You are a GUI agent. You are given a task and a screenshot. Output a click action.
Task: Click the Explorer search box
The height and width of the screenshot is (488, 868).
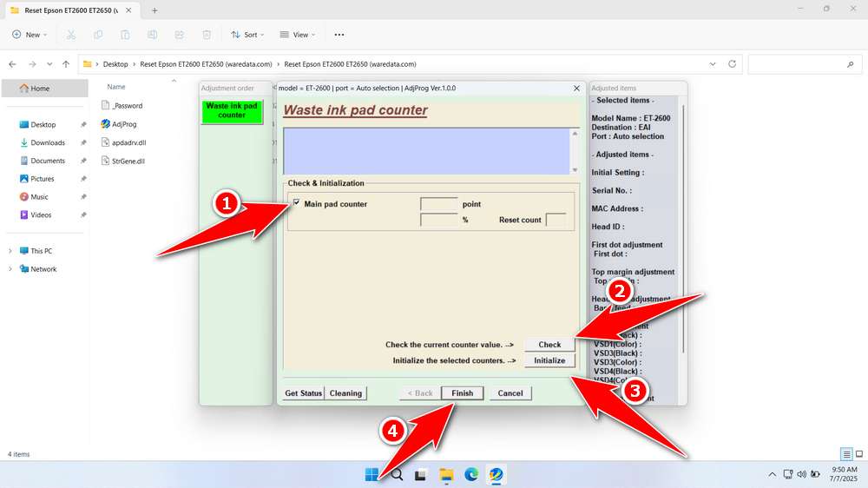point(806,64)
